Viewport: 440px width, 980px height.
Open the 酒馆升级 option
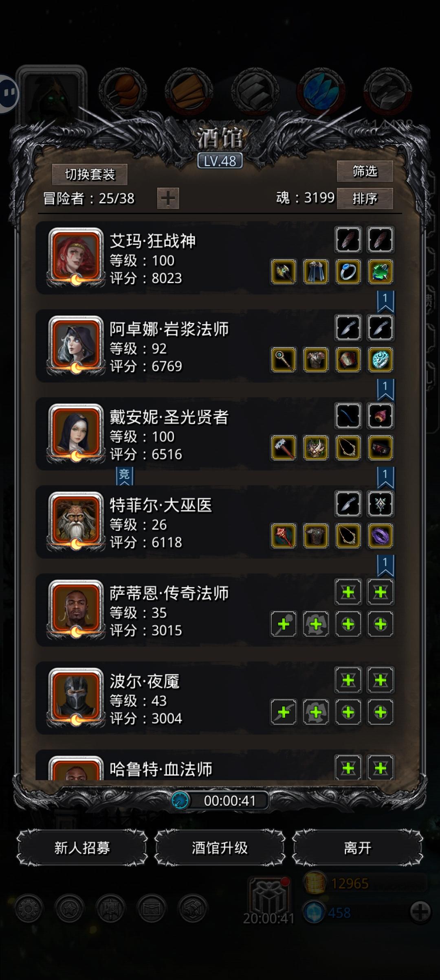pos(220,848)
